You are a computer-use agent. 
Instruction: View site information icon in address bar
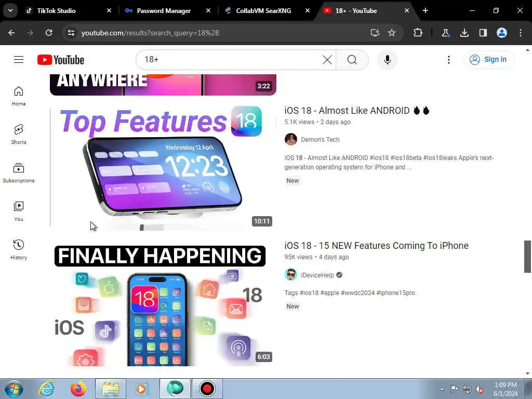[x=71, y=33]
